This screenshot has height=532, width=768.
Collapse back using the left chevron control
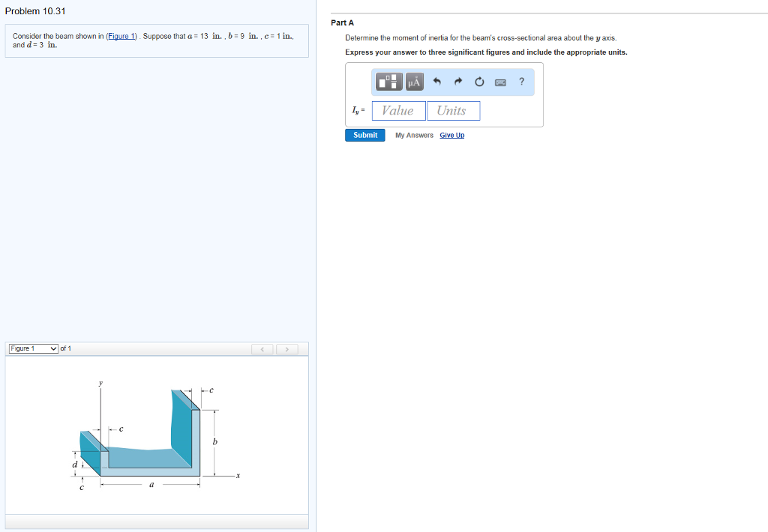(262, 348)
